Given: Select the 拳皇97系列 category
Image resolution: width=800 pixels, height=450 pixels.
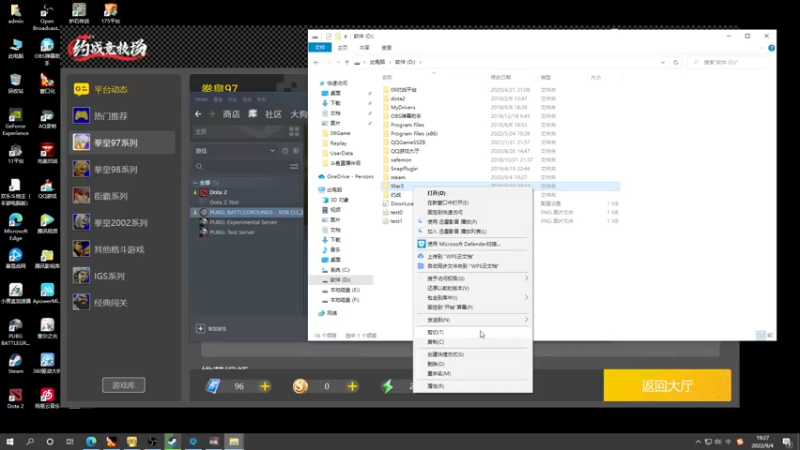Looking at the screenshot, I should point(122,142).
